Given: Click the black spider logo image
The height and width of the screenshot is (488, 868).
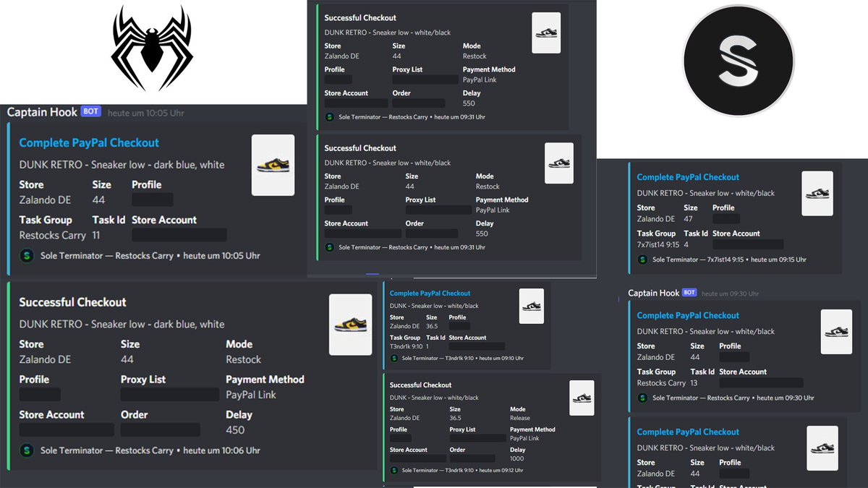Looking at the screenshot, I should point(151,49).
